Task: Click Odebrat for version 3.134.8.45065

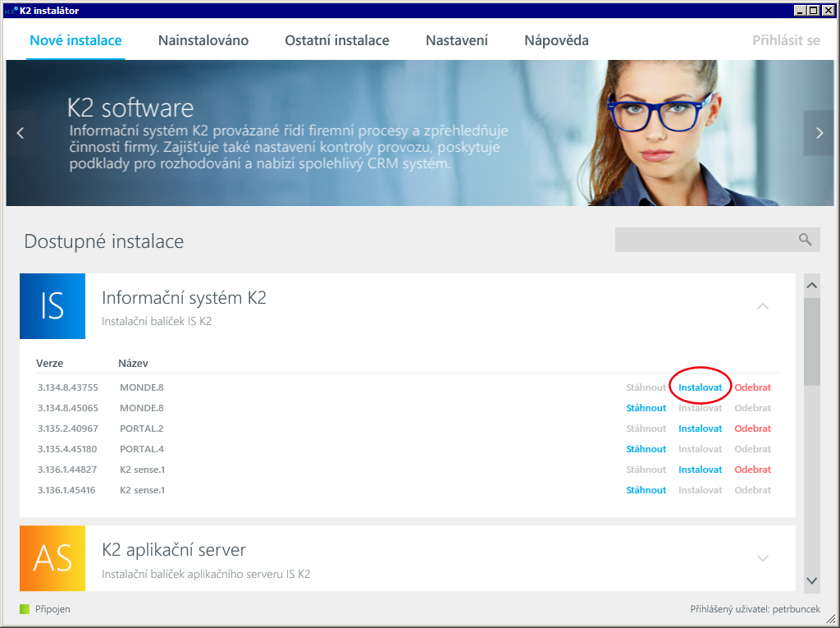Action: [x=753, y=407]
